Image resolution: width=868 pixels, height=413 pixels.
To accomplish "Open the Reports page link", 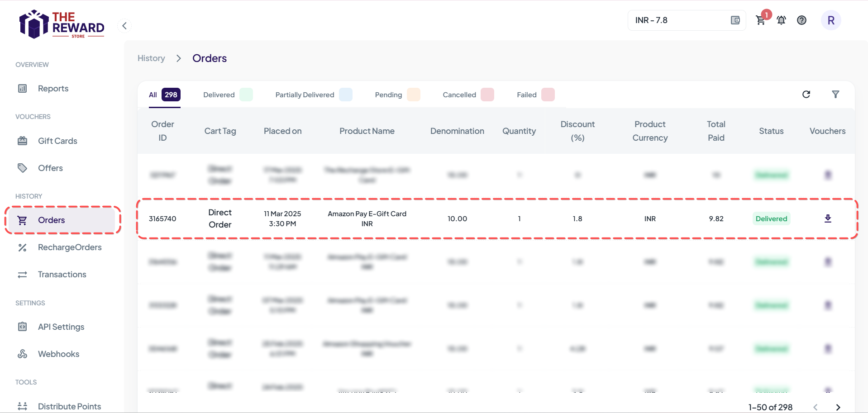I will 53,89.
